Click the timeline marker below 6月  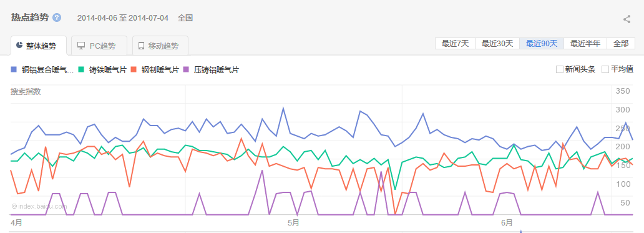point(521,231)
